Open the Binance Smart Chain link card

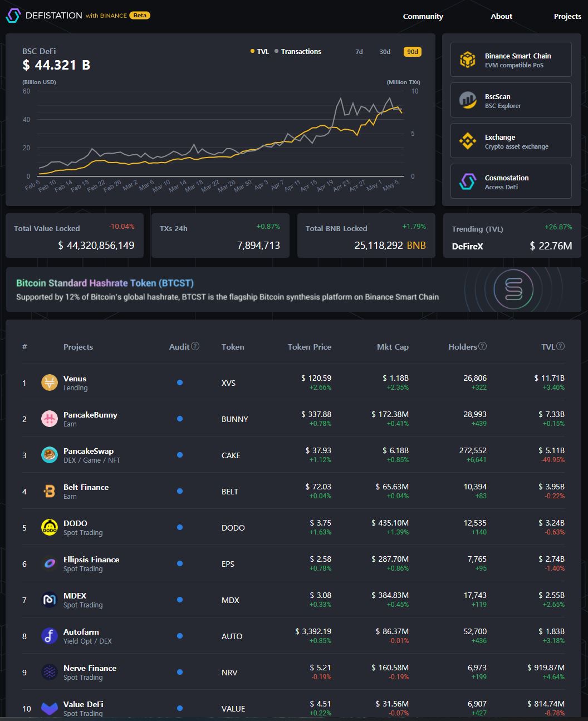coord(511,59)
